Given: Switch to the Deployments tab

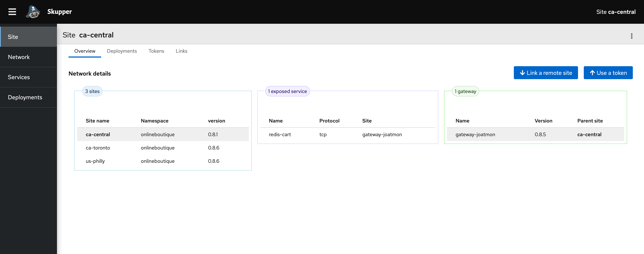Looking at the screenshot, I should (122, 51).
